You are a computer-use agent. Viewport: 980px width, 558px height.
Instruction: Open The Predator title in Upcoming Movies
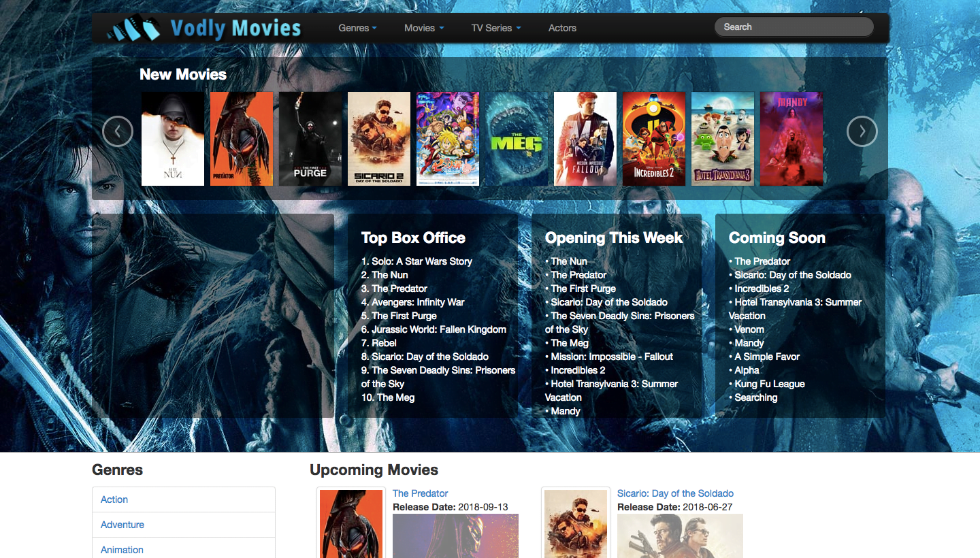coord(421,493)
